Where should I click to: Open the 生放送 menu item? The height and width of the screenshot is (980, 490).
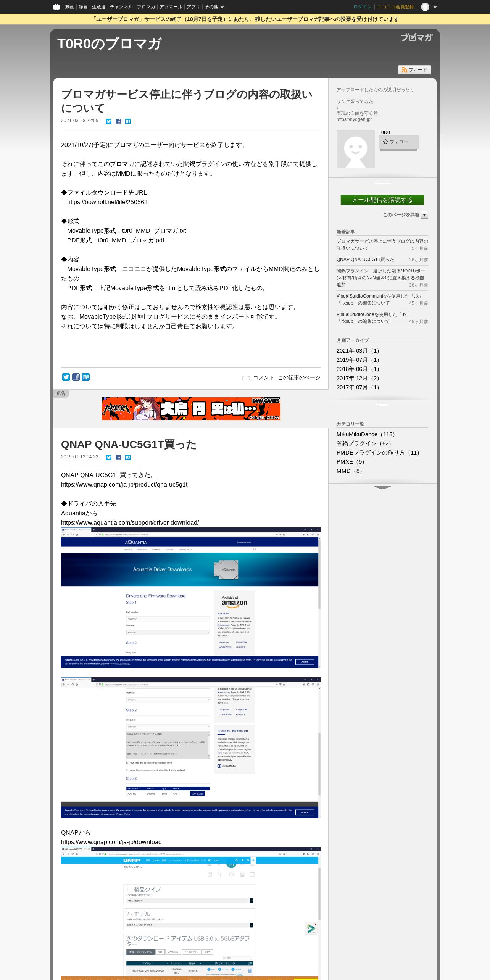coord(99,7)
